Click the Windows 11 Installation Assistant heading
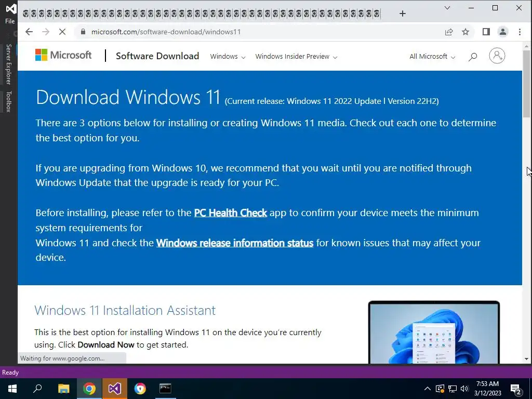The image size is (532, 399). click(125, 311)
